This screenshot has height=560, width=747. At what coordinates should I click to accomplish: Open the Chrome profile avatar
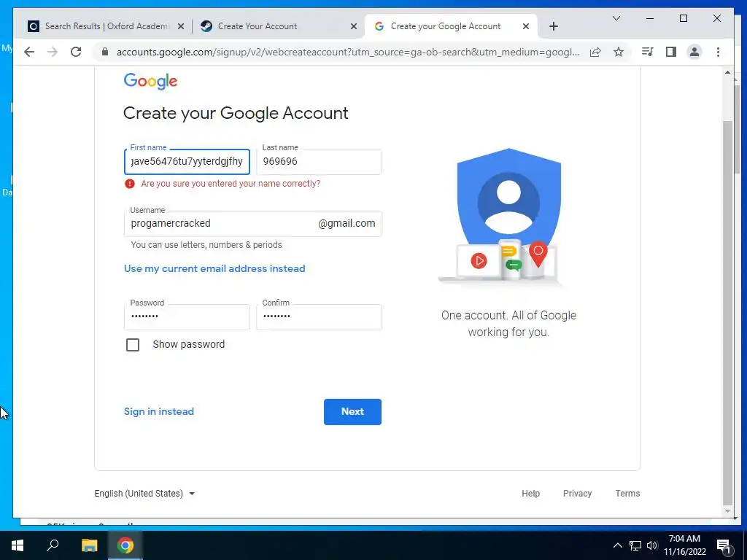coord(694,52)
